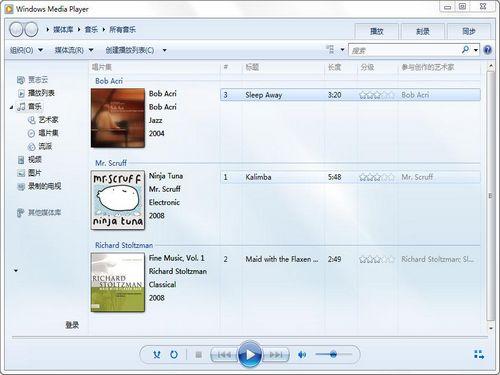Click the sidebar small down arrow

click(16, 271)
